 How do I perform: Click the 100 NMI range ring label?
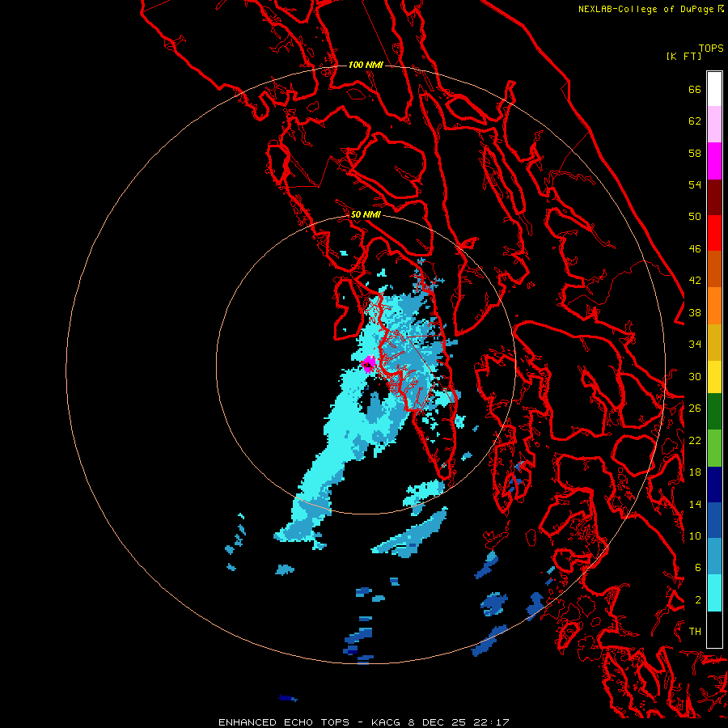(x=366, y=65)
